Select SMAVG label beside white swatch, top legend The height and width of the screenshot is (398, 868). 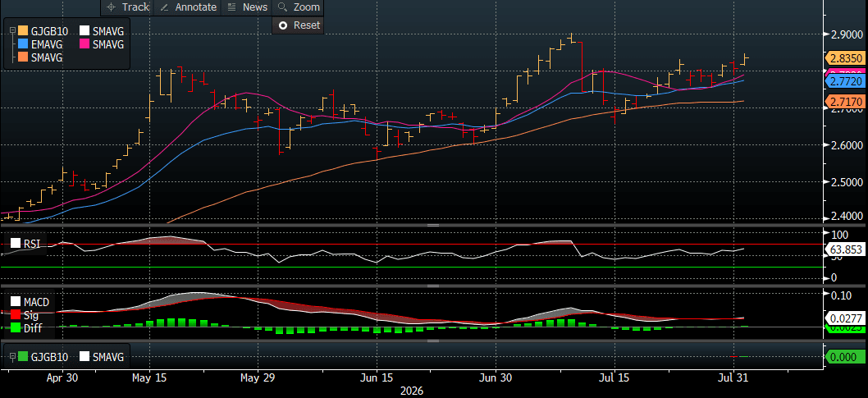[x=108, y=31]
